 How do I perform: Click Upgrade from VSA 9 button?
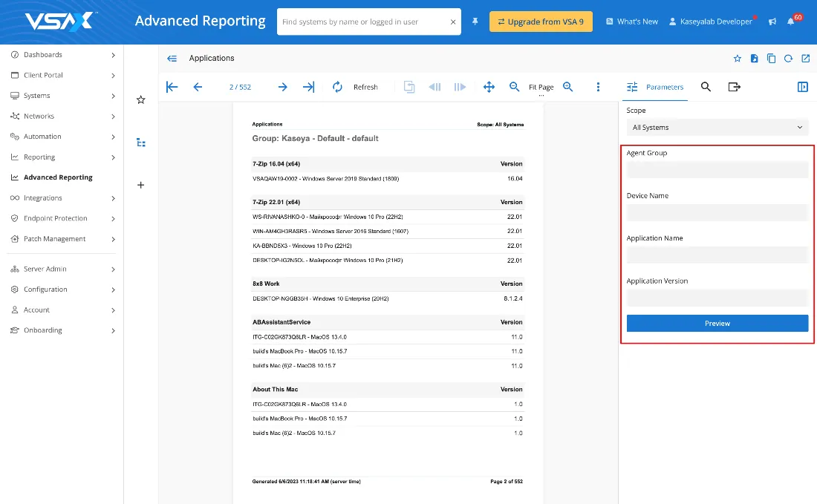click(x=540, y=22)
